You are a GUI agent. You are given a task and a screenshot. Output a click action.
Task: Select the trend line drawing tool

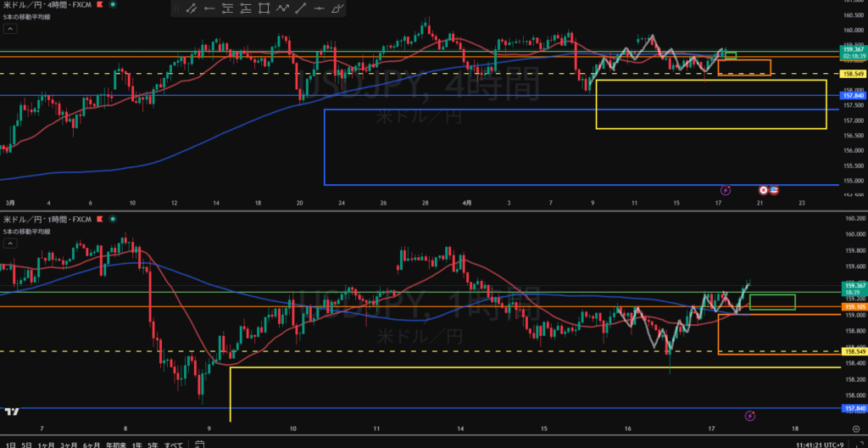point(191,9)
